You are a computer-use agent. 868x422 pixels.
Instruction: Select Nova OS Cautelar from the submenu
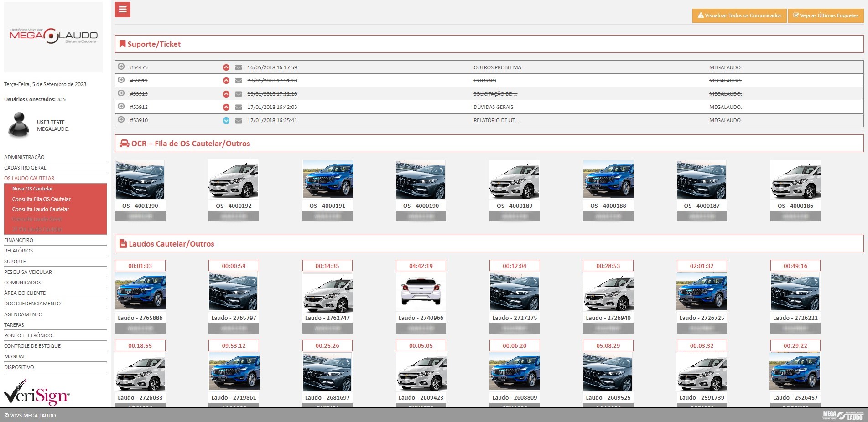point(32,189)
